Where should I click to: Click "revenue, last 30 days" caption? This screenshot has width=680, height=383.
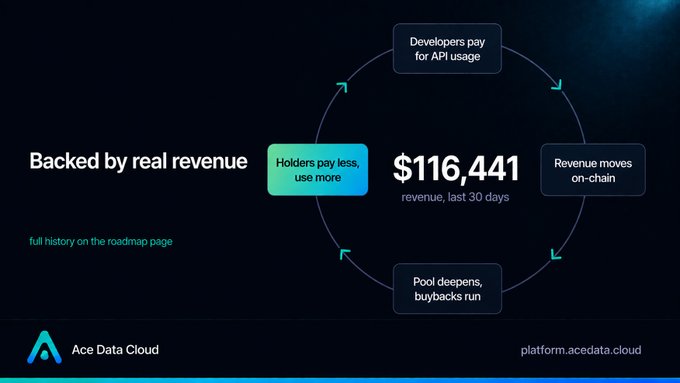(455, 197)
